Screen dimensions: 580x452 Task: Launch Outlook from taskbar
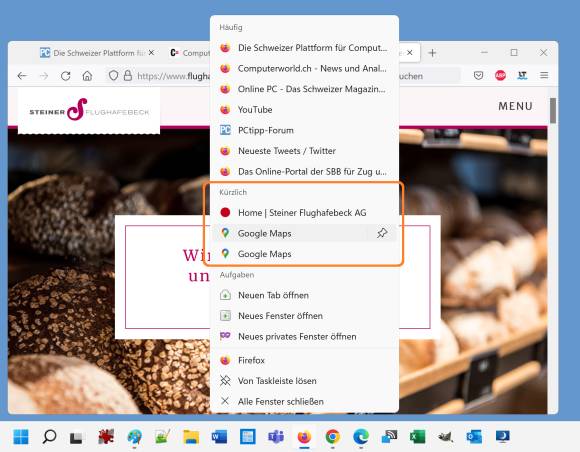pyautogui.click(x=474, y=437)
